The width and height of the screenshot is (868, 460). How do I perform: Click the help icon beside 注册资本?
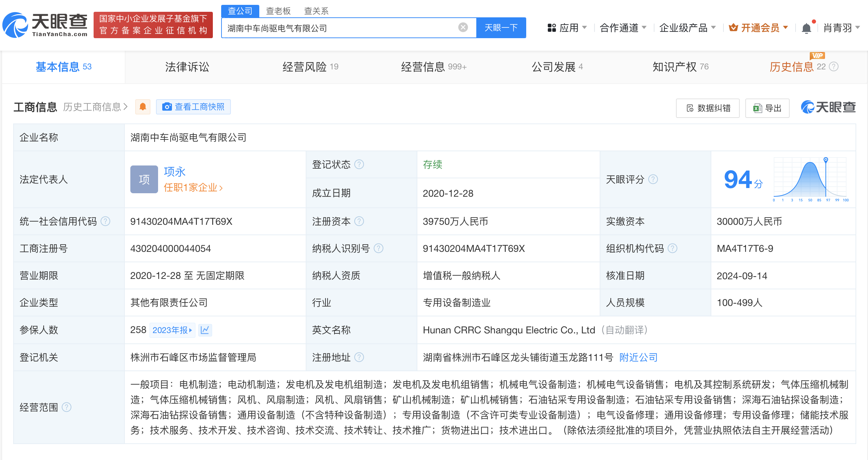point(360,221)
